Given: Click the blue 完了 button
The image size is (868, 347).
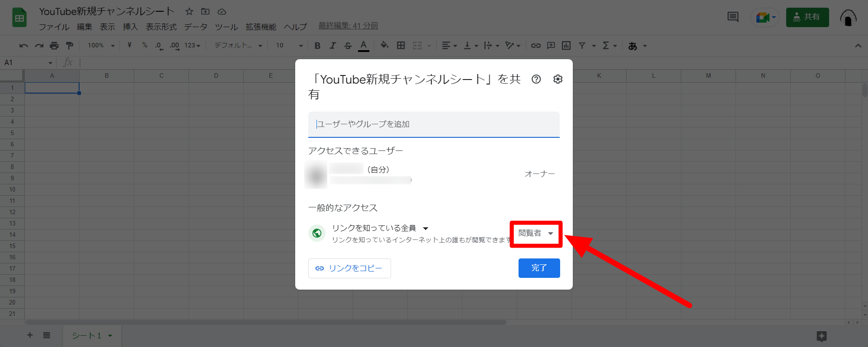Looking at the screenshot, I should tap(539, 268).
